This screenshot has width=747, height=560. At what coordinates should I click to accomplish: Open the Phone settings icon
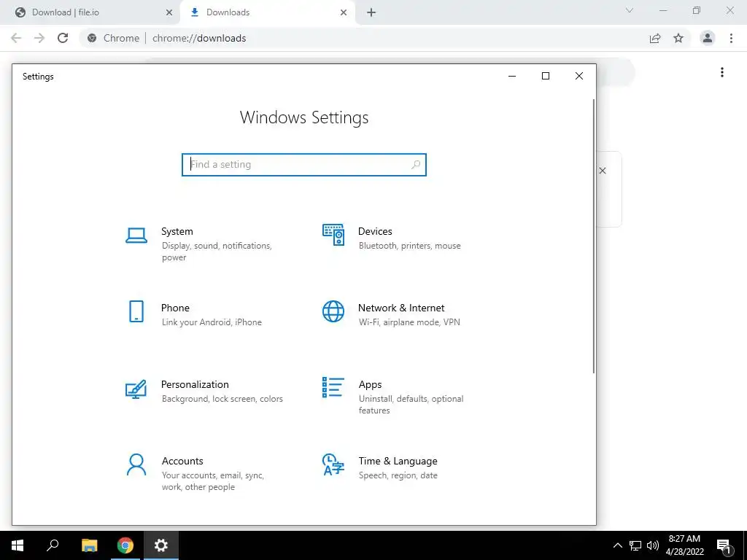tap(136, 311)
